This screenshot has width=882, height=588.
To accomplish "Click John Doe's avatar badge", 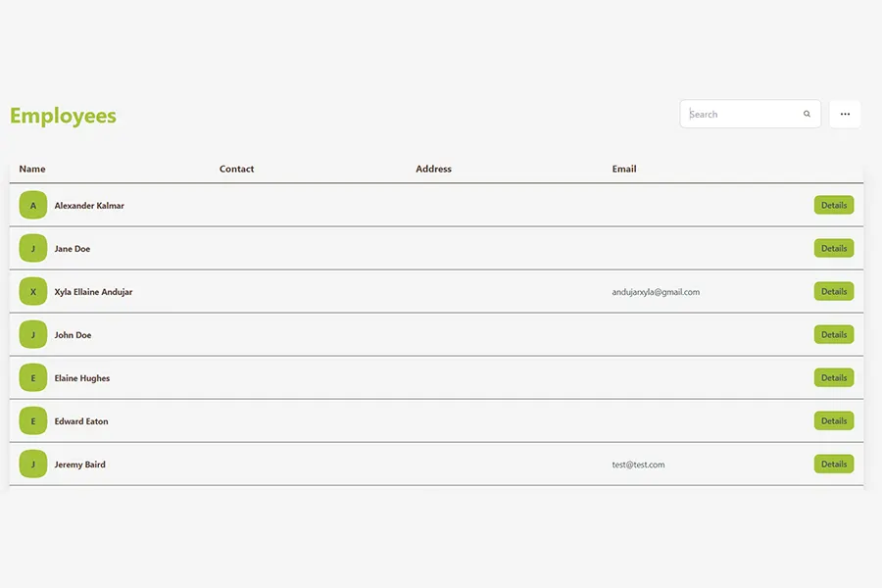I will tap(33, 335).
